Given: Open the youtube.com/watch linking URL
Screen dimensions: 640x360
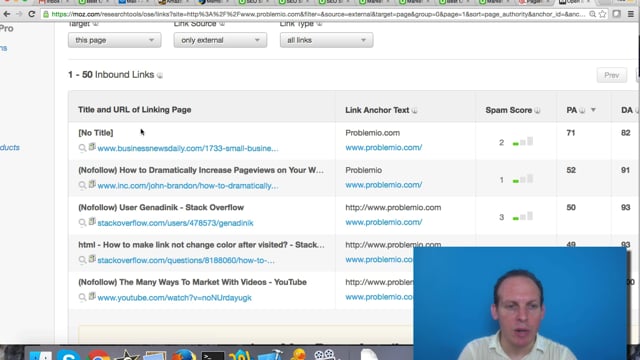Looking at the screenshot, I should 174,298.
